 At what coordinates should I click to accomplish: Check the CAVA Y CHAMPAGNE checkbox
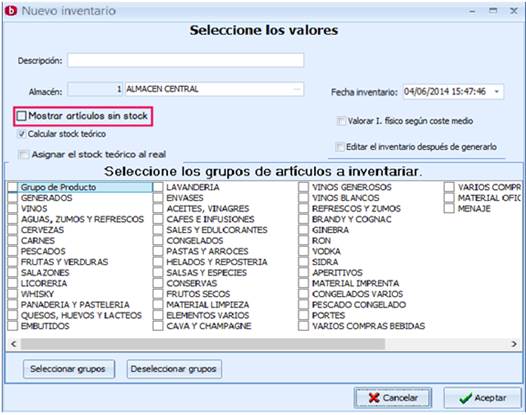158,326
